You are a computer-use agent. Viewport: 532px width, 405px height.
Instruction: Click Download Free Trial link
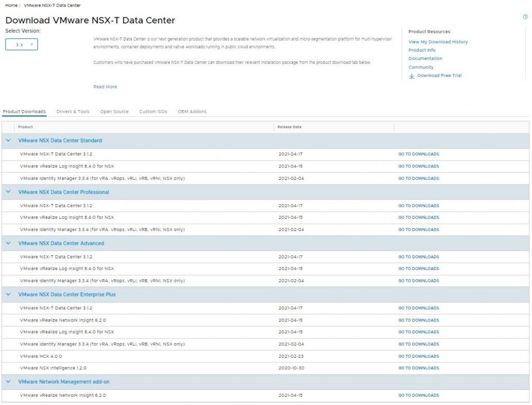[x=440, y=75]
